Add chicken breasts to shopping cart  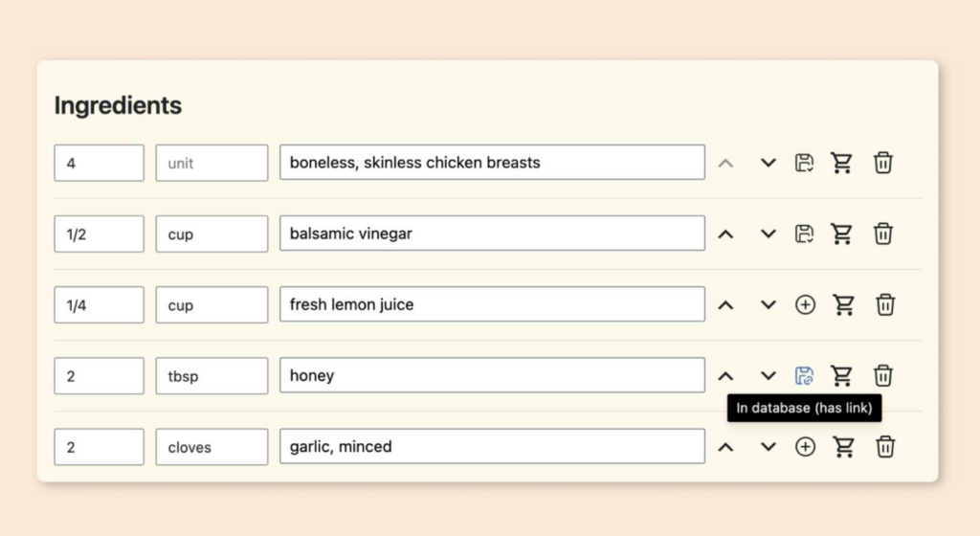click(x=842, y=163)
